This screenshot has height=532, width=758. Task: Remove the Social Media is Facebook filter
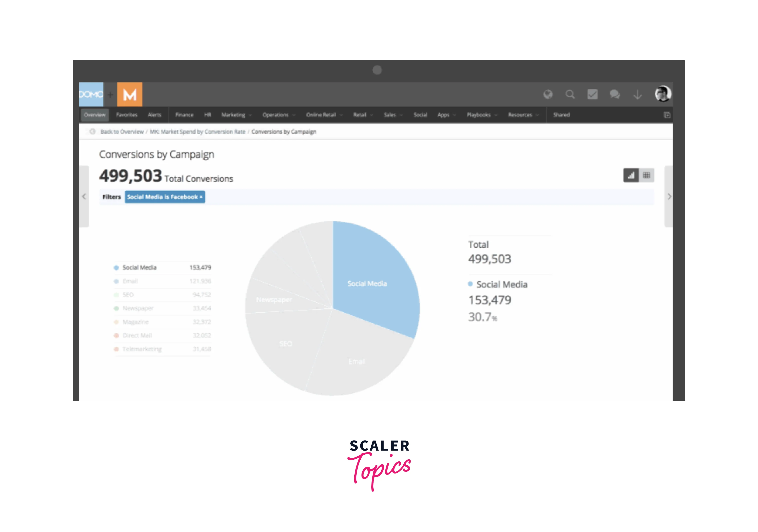(201, 197)
